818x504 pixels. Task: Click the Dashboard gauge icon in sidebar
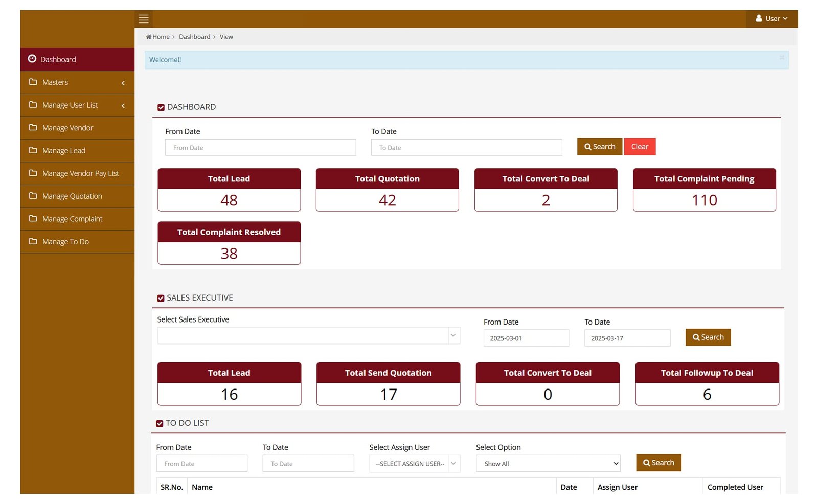(x=32, y=59)
